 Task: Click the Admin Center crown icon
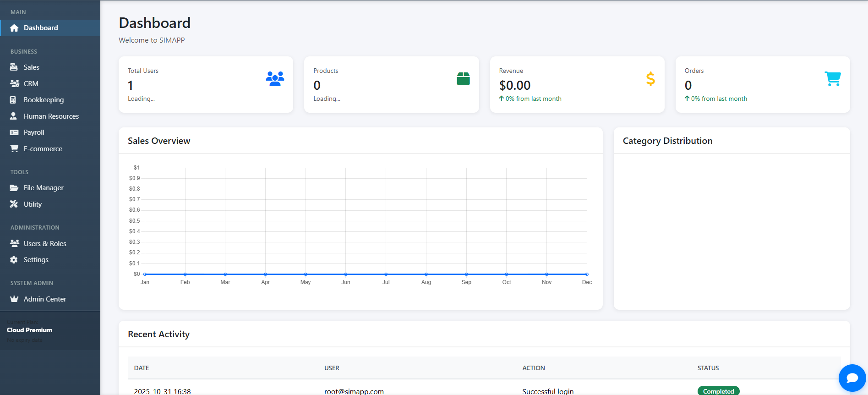coord(14,299)
